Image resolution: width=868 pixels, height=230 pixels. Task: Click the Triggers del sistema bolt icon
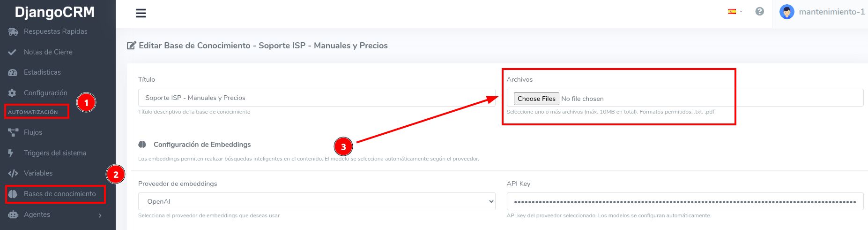[11, 153]
